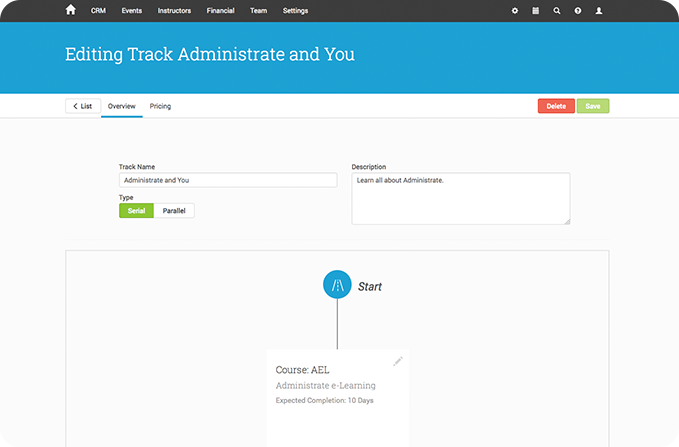Set the track type to Serial
The width and height of the screenshot is (679, 447).
136,211
